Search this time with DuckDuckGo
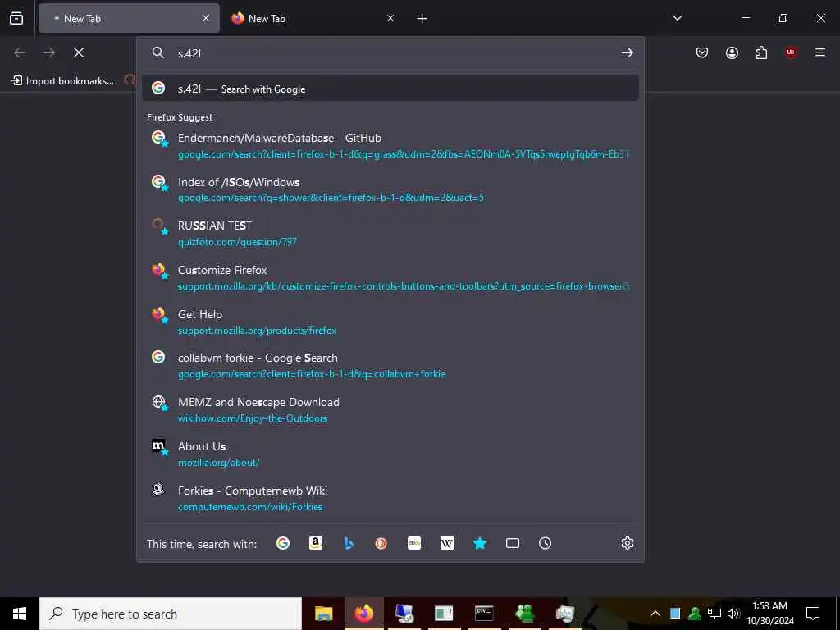 381,543
